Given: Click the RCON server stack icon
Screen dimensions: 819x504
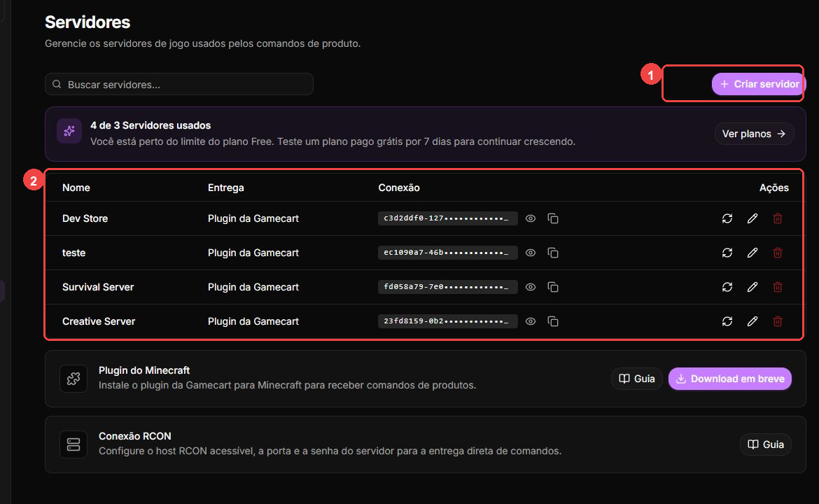Looking at the screenshot, I should click(x=73, y=444).
